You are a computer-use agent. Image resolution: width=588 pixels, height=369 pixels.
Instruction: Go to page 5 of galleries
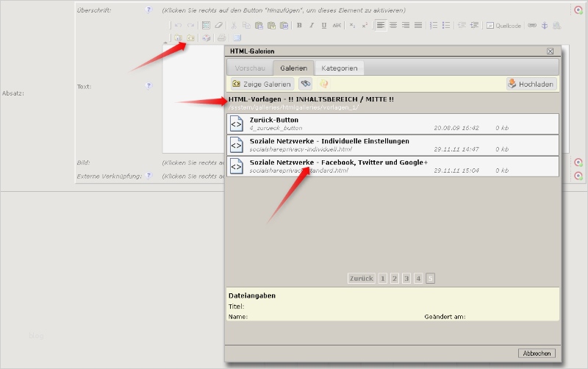coord(431,279)
